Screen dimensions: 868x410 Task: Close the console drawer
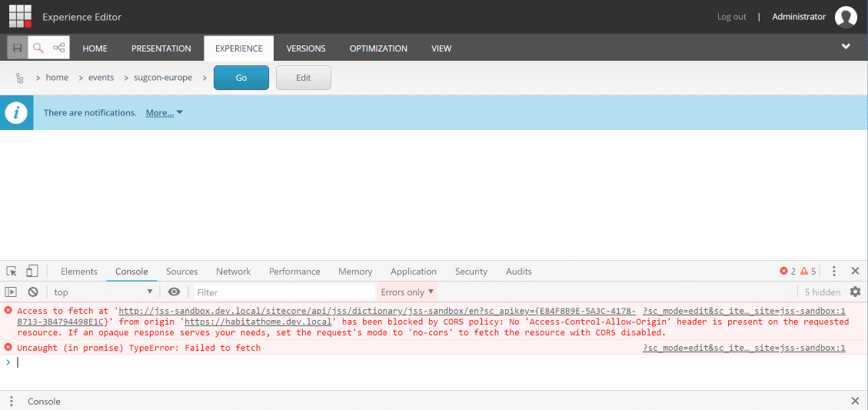855,401
